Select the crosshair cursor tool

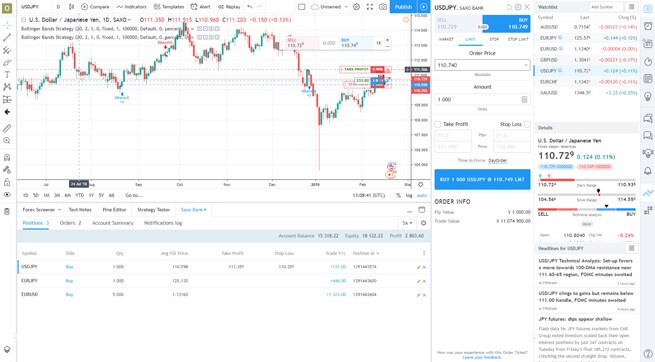pos(7,25)
